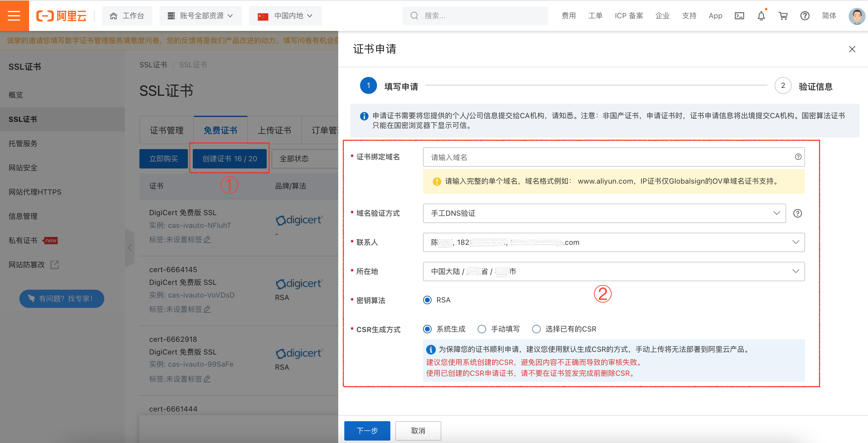Close the 证书申请 panel
The width and height of the screenshot is (868, 443).
(852, 49)
